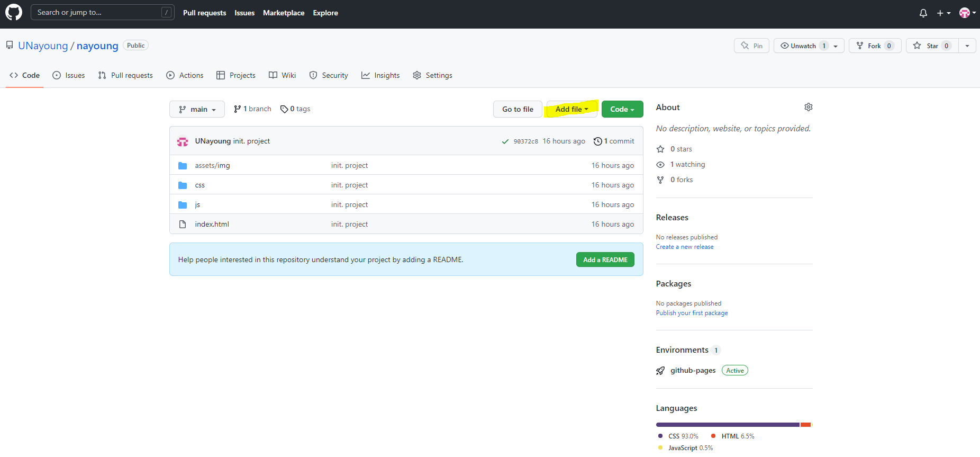Click the green check commit status
The image size is (980, 457).
(x=505, y=141)
